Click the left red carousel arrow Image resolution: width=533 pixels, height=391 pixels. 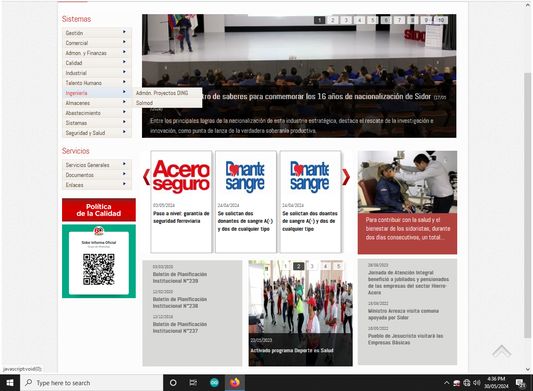tap(146, 177)
